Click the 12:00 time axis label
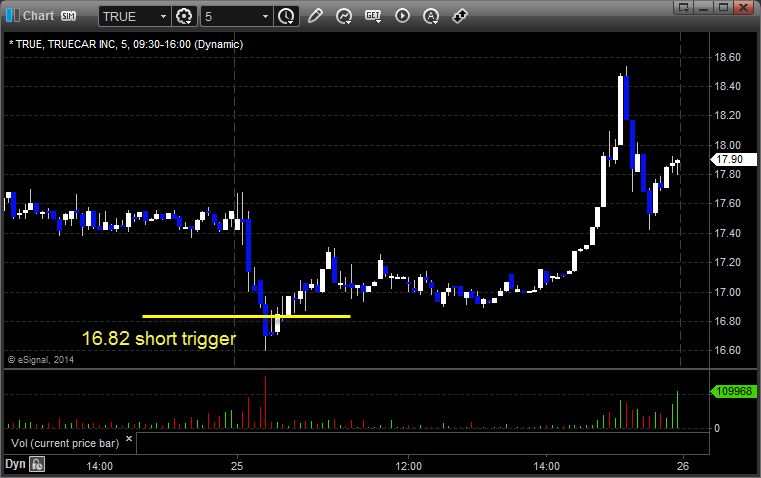This screenshot has width=761, height=478. 408,466
